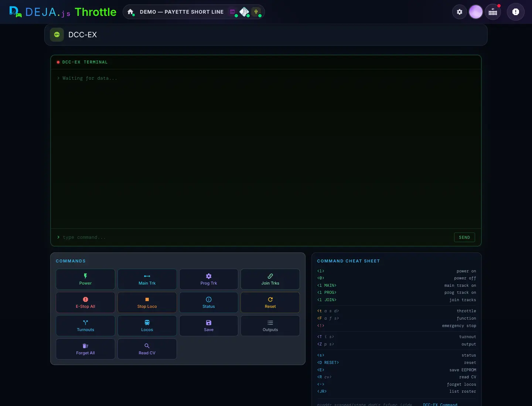
Task: Click the <JR> list roster code
Action: pos(322,391)
